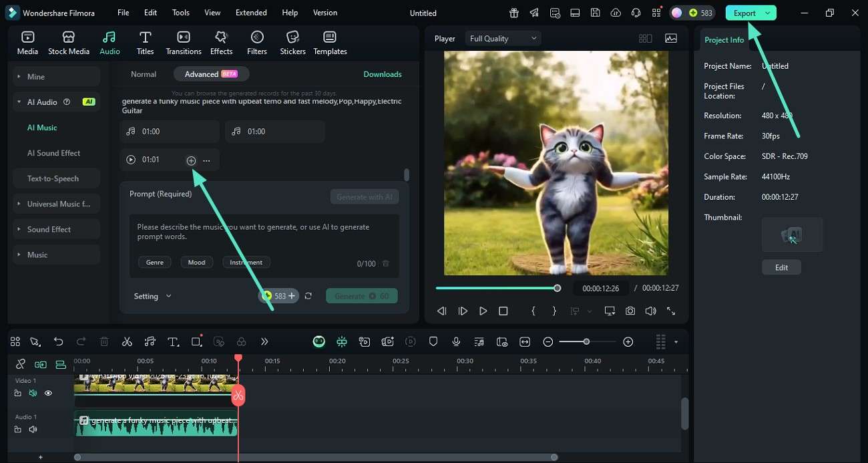The image size is (868, 463).
Task: Show more timeline tools with double-chevron
Action: (x=264, y=341)
